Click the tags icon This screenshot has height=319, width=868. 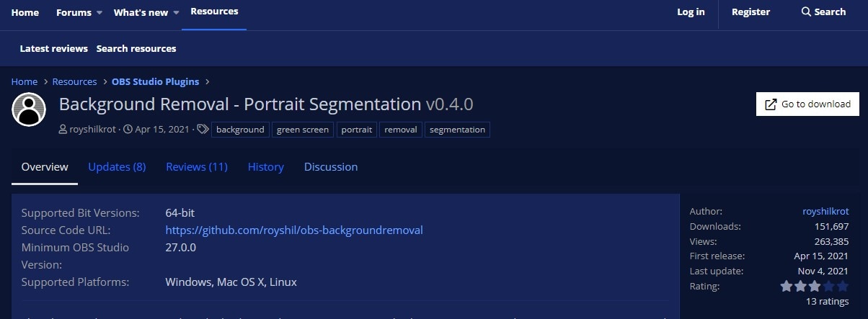pyautogui.click(x=203, y=130)
